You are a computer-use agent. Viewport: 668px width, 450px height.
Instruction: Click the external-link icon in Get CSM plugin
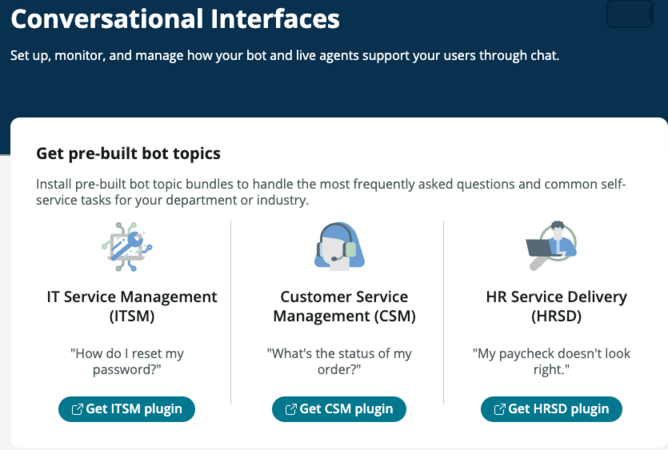(x=291, y=409)
